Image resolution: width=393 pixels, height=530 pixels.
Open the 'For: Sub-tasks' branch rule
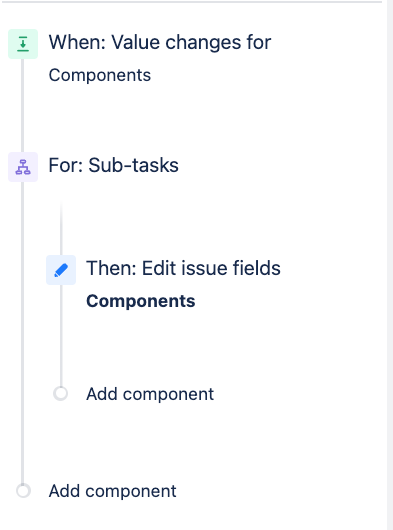pyautogui.click(x=114, y=165)
